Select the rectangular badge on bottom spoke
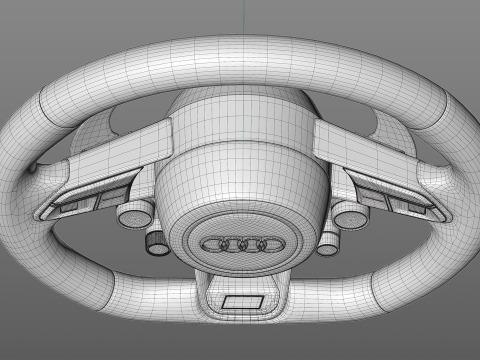 coord(243,302)
